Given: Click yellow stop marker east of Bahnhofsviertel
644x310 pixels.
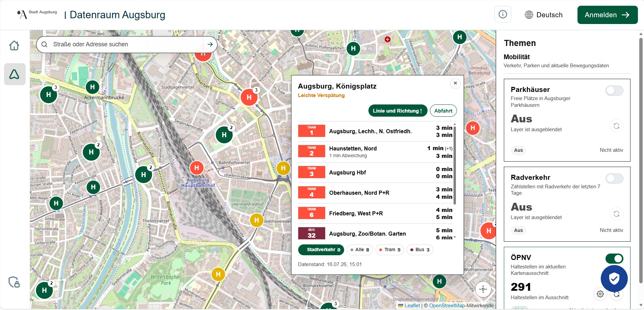Looking at the screenshot, I should pyautogui.click(x=283, y=168).
